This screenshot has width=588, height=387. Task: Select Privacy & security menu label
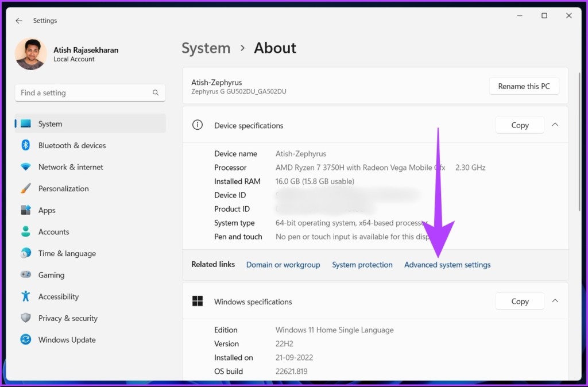(68, 318)
